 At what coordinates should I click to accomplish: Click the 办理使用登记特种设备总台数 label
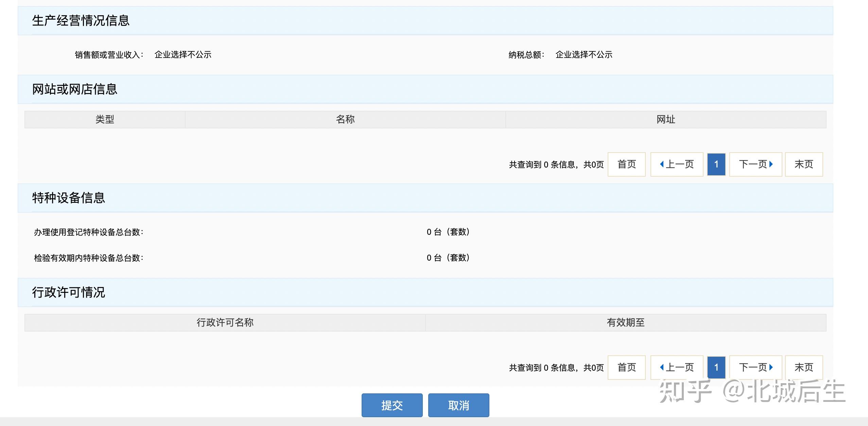[89, 232]
